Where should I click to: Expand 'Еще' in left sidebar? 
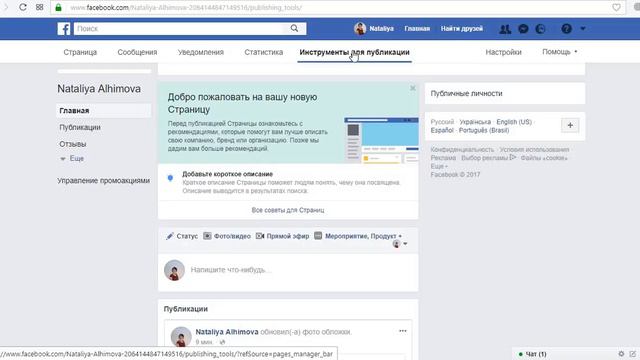point(72,158)
